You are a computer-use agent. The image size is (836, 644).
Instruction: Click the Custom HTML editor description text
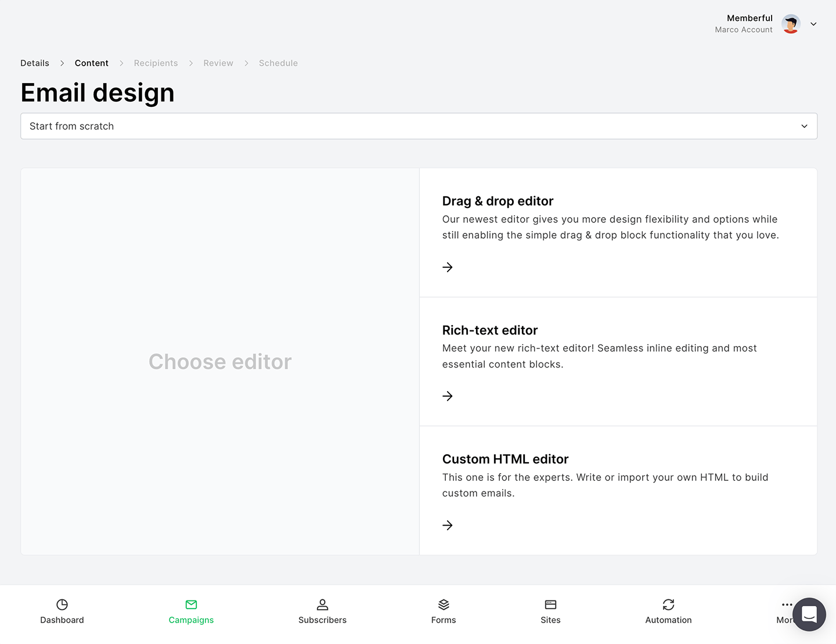click(x=606, y=485)
